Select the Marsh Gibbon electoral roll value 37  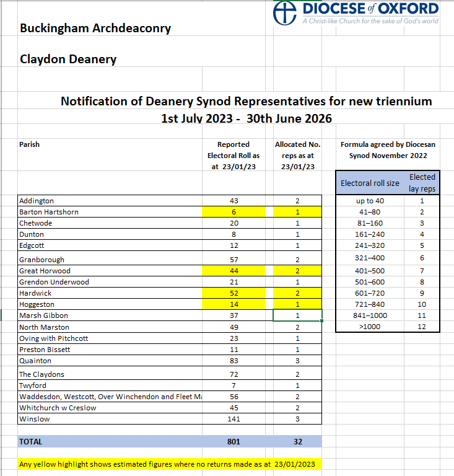coord(234,315)
